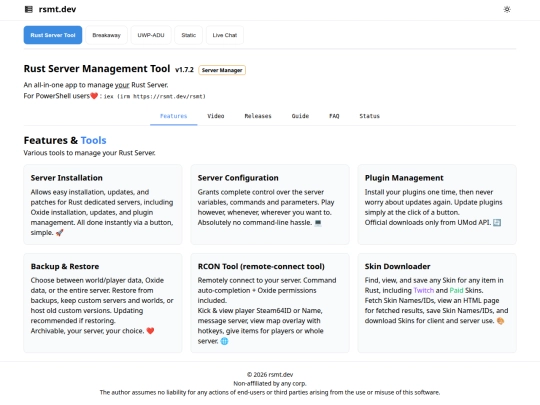Open the Guide tab
Viewport: 540px width, 405px height.
[x=300, y=116]
